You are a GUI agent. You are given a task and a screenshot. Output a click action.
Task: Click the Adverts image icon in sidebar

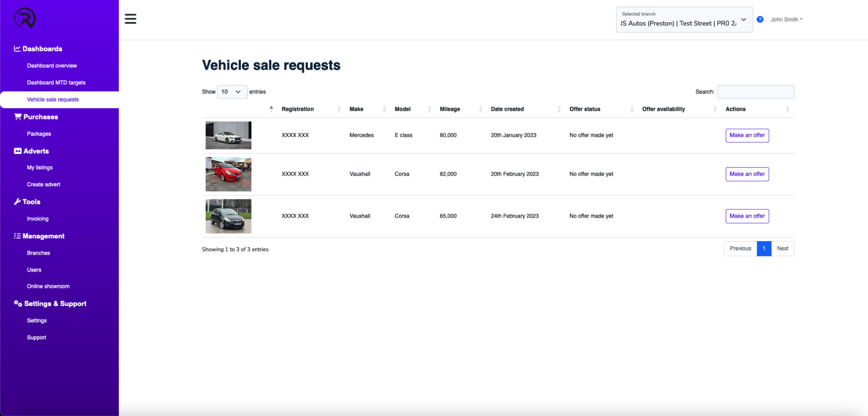17,151
